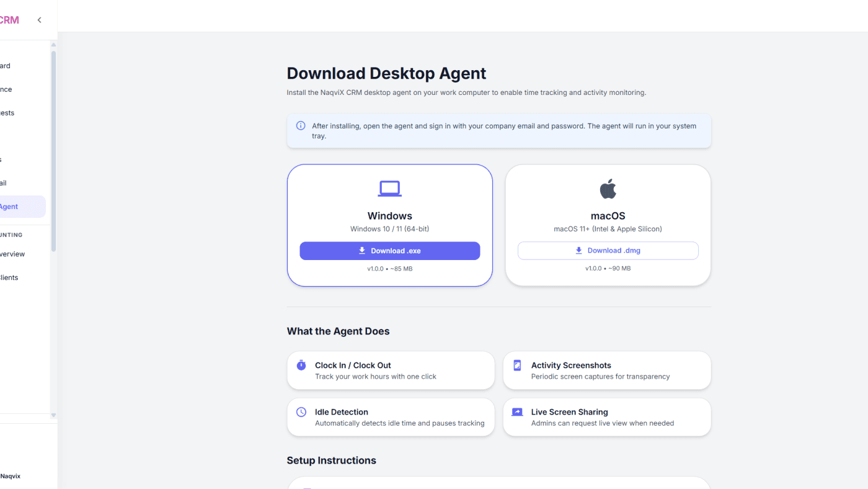Screen dimensions: 868x489
Task: Select the Windows download card
Action: [x=389, y=225]
